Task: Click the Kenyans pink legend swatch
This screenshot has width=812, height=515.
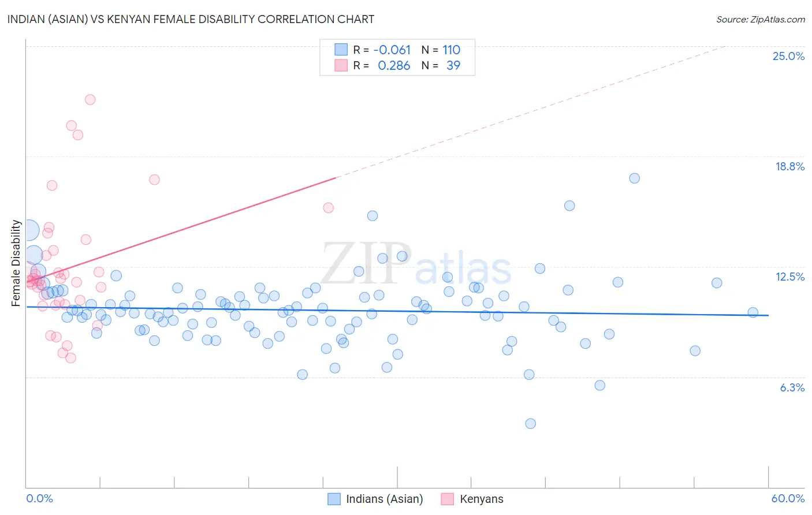Action: 448,499
